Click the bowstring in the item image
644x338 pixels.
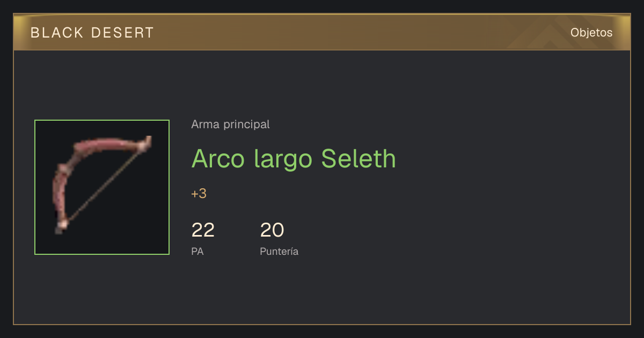pyautogui.click(x=105, y=185)
